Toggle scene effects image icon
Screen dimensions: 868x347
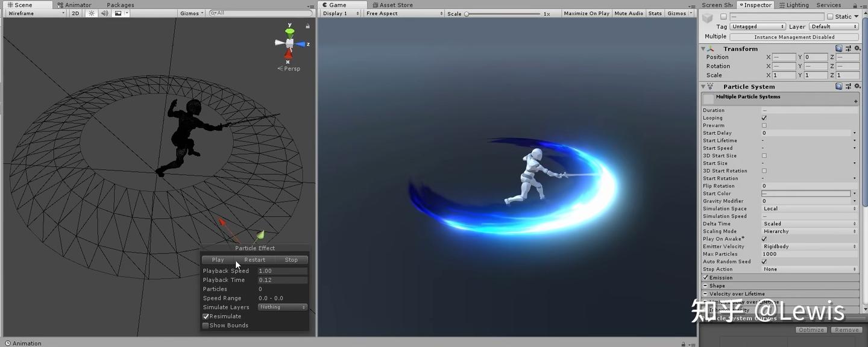(x=118, y=13)
